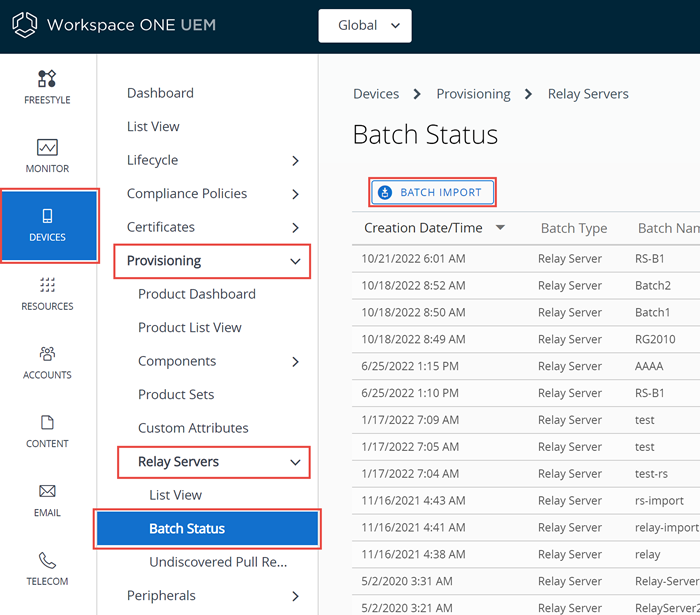Click the Relay Servers breadcrumb link
Viewport: 700px width, 615px height.
click(x=588, y=94)
